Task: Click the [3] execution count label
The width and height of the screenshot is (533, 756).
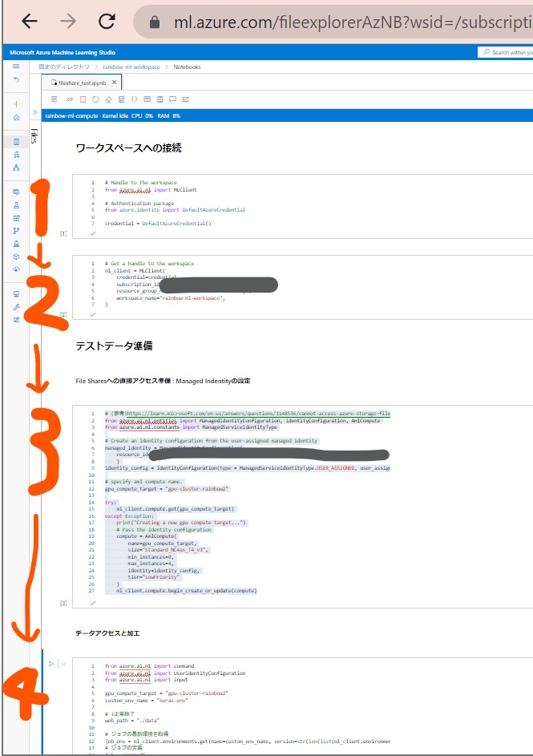Action: (63, 603)
